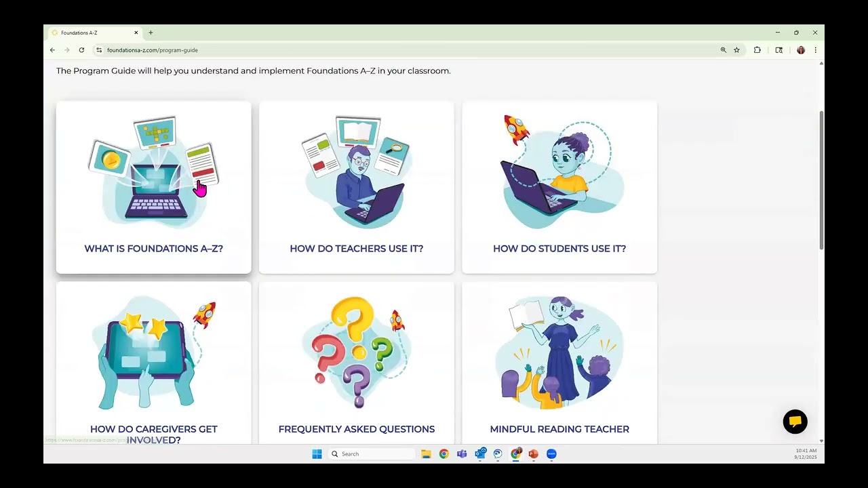Click the Windows taskbar Search box
868x488 pixels.
pyautogui.click(x=371, y=454)
